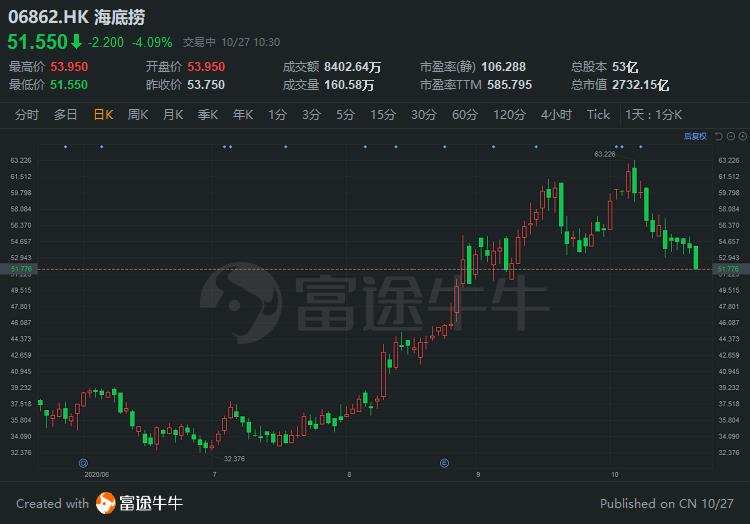Click the stock title 06862.HK 海底捞
The height and width of the screenshot is (524, 750).
(77, 17)
